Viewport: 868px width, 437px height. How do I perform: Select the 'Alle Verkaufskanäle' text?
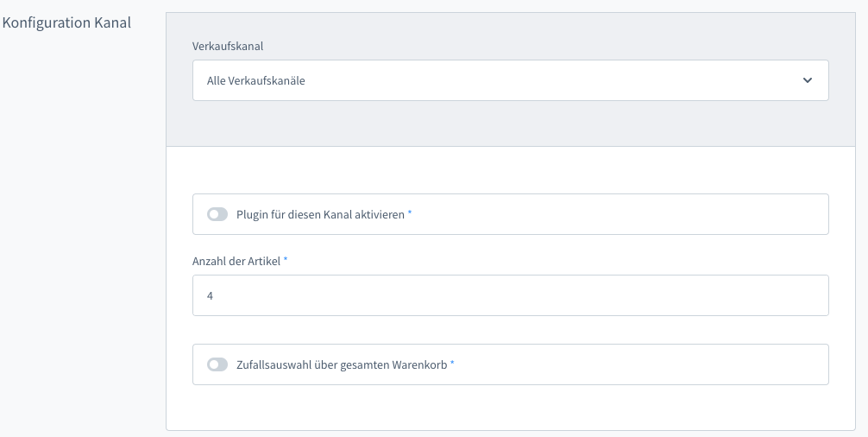click(256, 81)
